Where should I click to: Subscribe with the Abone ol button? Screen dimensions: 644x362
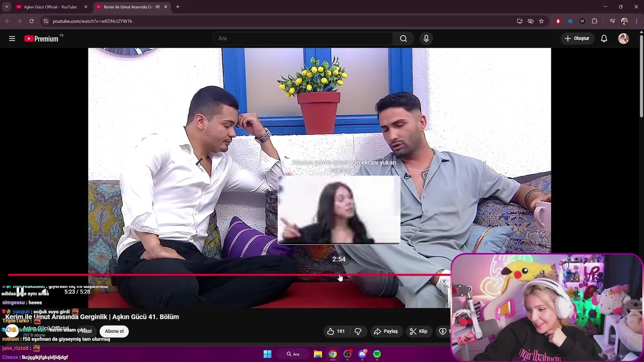pyautogui.click(x=114, y=331)
